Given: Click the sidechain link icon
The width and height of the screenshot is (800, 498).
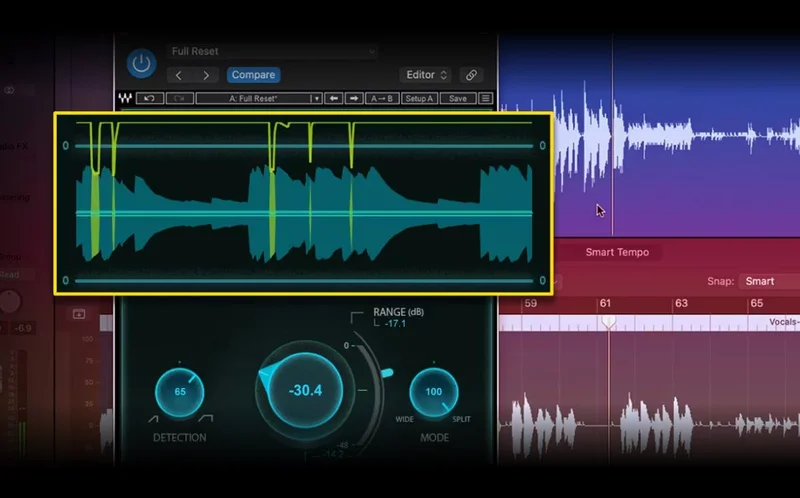Looking at the screenshot, I should 471,75.
